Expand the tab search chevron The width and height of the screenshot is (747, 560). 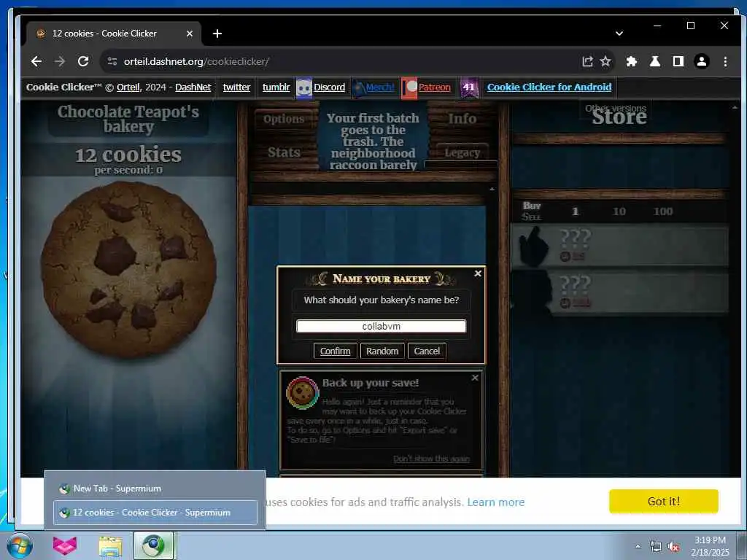619,34
